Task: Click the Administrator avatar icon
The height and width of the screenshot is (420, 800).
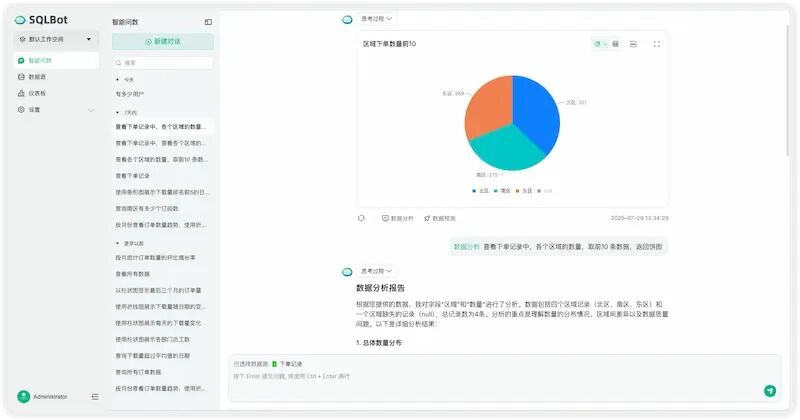Action: (x=23, y=397)
